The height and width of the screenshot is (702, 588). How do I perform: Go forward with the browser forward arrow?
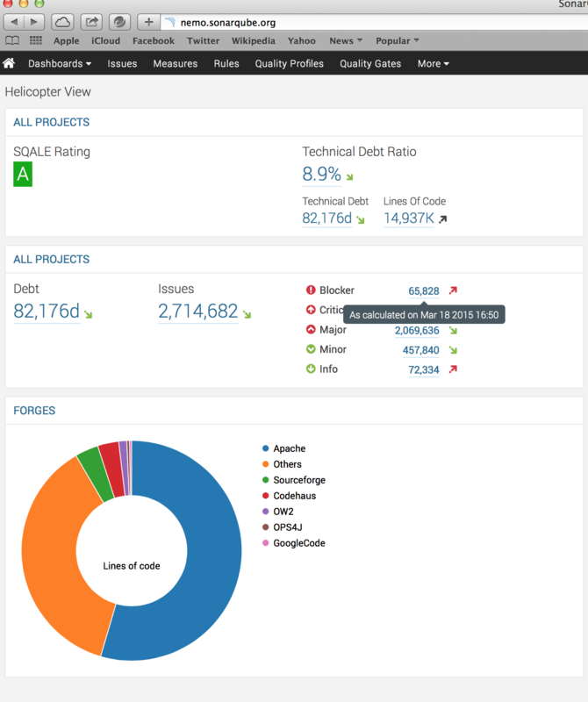34,21
